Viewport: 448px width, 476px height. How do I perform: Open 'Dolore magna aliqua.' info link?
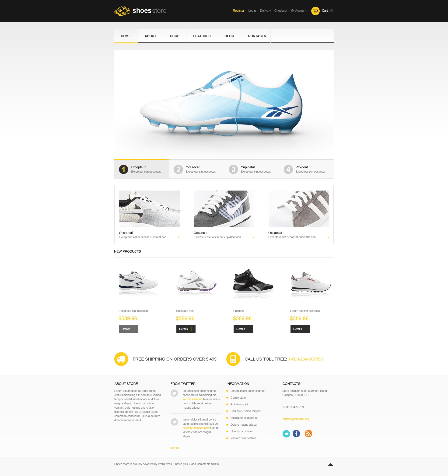(x=244, y=424)
